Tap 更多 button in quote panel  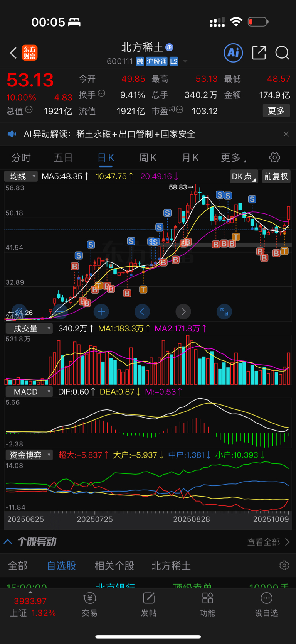tap(276, 111)
